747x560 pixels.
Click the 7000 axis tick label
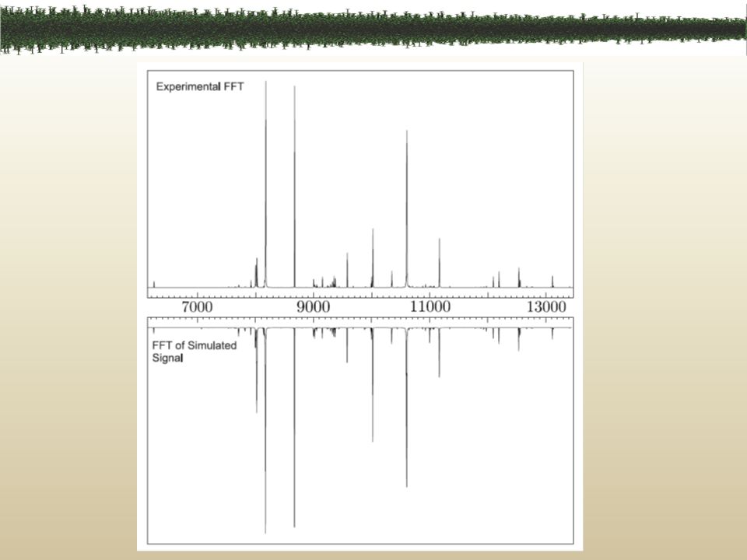coord(197,306)
